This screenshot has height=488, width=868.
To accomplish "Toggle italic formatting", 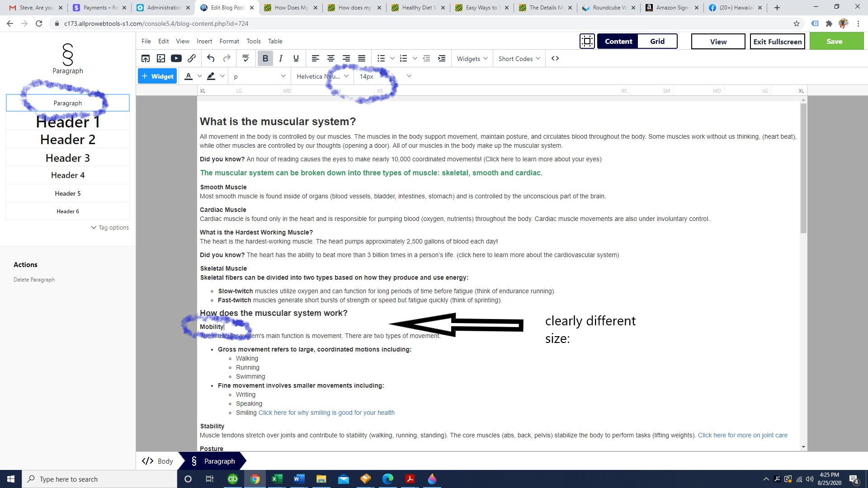I will click(281, 58).
